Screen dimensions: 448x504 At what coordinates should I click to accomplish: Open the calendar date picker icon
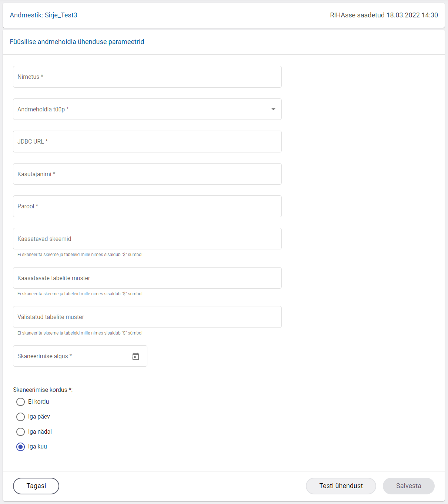coord(136,356)
